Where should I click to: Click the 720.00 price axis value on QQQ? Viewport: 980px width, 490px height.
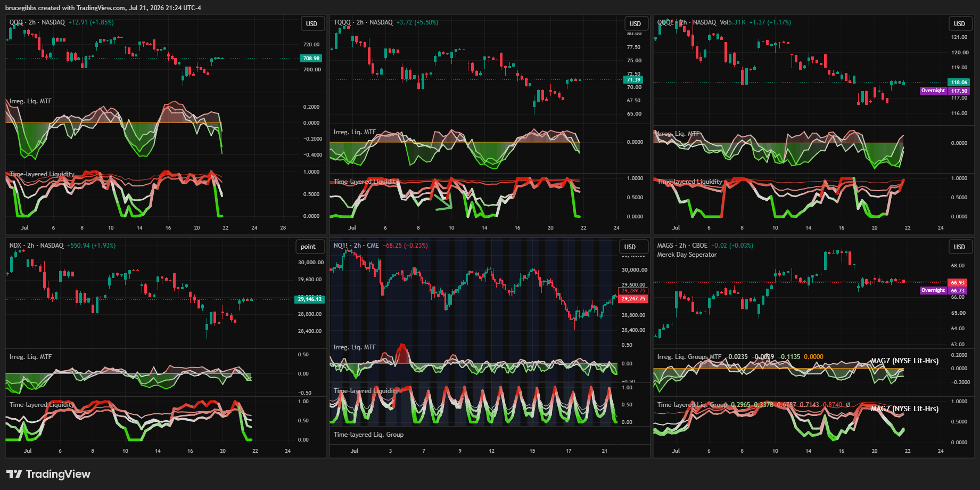click(x=311, y=45)
